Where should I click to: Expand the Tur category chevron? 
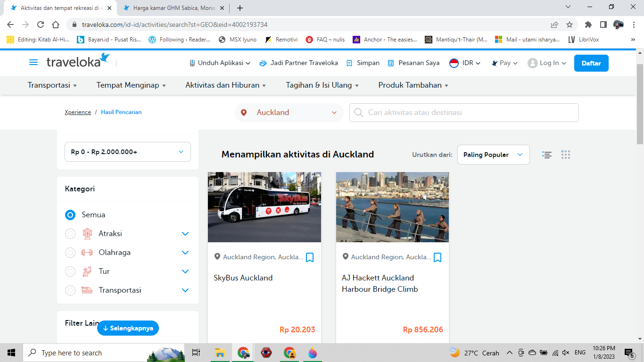185,271
